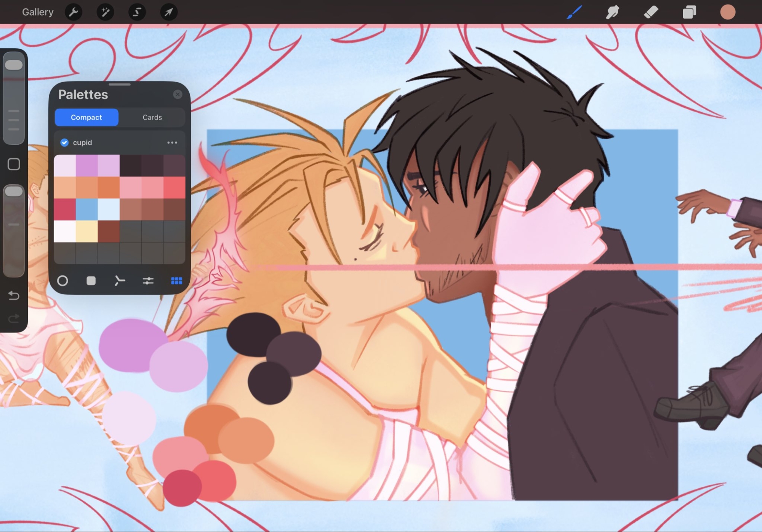Open cupid palette options menu
Viewport: 762px width, 532px height.
(x=172, y=142)
